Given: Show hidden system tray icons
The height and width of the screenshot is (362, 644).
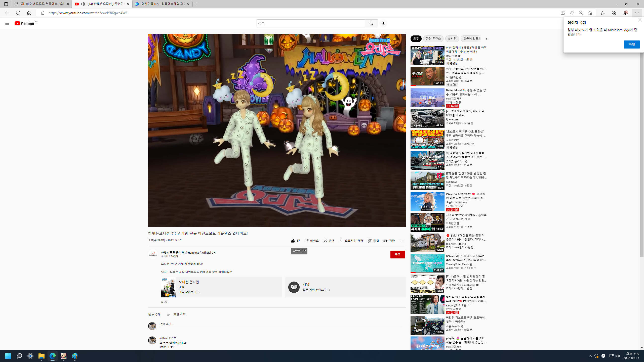Looking at the screenshot, I should point(590,356).
